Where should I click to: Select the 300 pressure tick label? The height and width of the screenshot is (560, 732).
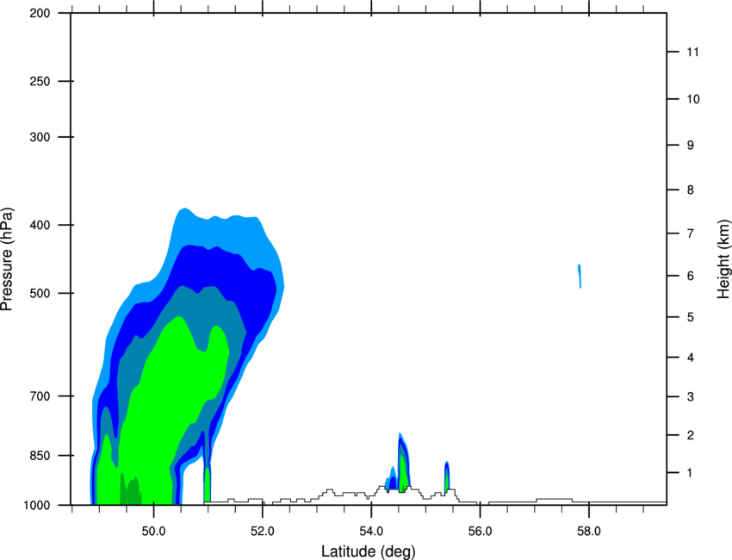pyautogui.click(x=40, y=137)
